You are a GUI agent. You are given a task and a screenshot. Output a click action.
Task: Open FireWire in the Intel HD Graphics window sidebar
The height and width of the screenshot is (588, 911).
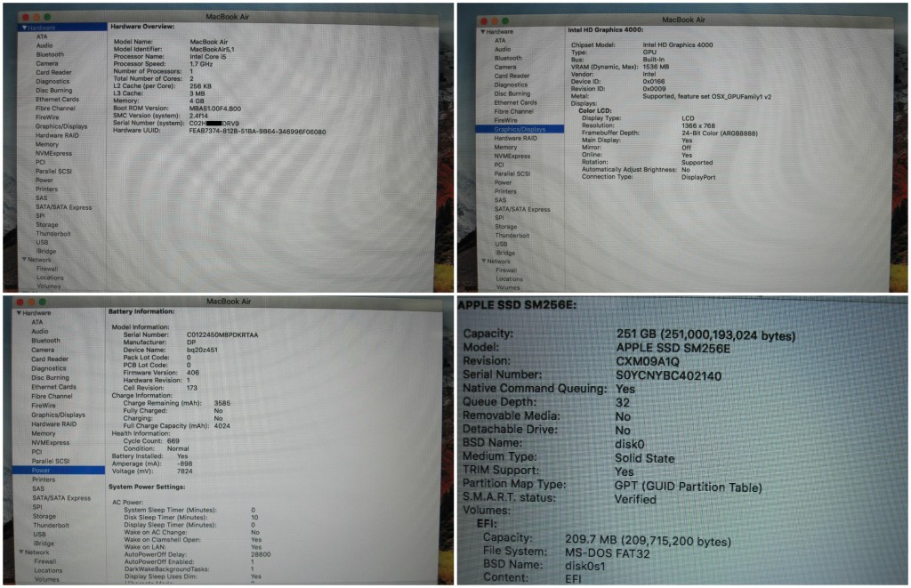[x=505, y=120]
